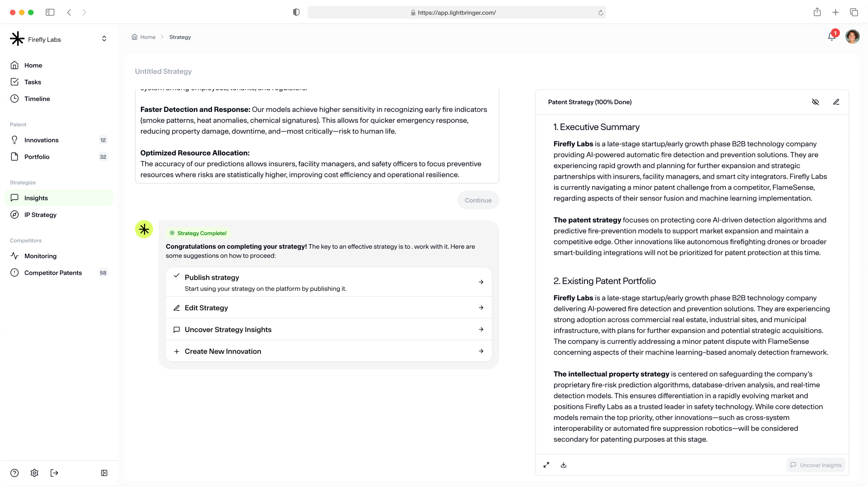Click the Home breadcrumb link
Viewport: 868px width, 487px height.
144,37
